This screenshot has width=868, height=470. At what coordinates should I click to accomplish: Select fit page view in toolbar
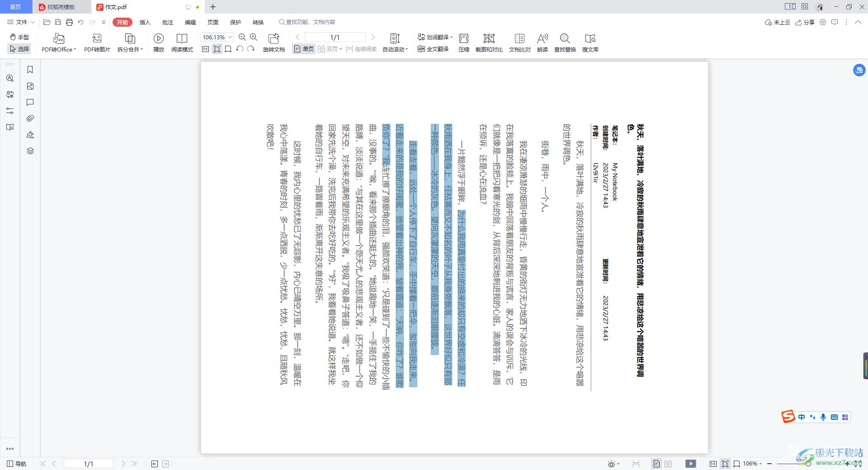click(x=217, y=49)
